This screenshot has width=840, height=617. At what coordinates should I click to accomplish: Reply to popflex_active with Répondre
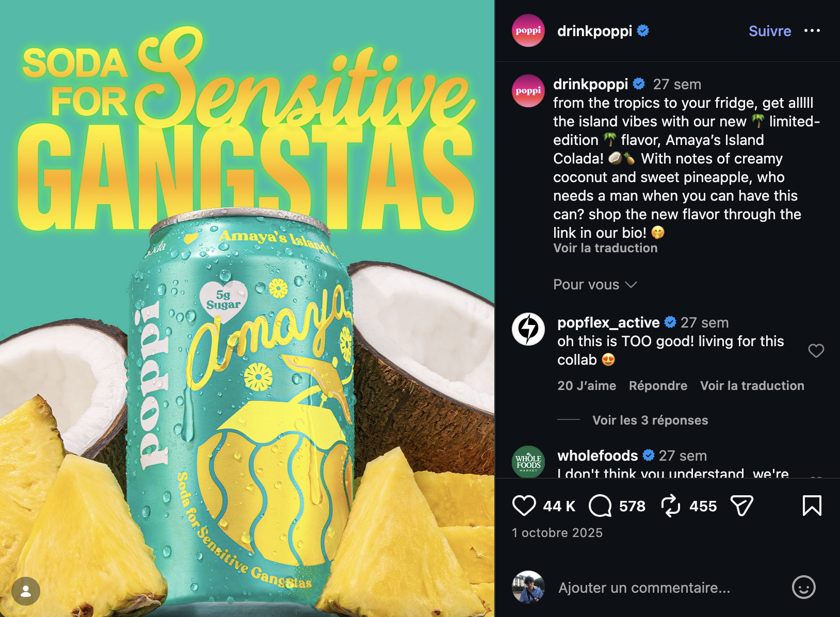[x=658, y=386]
